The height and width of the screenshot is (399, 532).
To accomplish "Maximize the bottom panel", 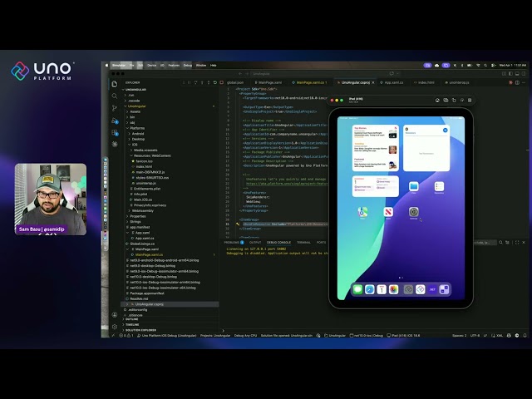I will [517, 242].
